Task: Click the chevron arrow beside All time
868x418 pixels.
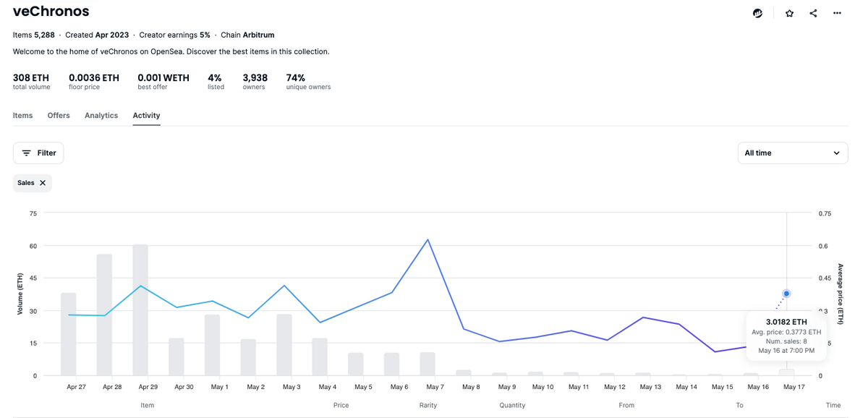Action: pos(836,153)
